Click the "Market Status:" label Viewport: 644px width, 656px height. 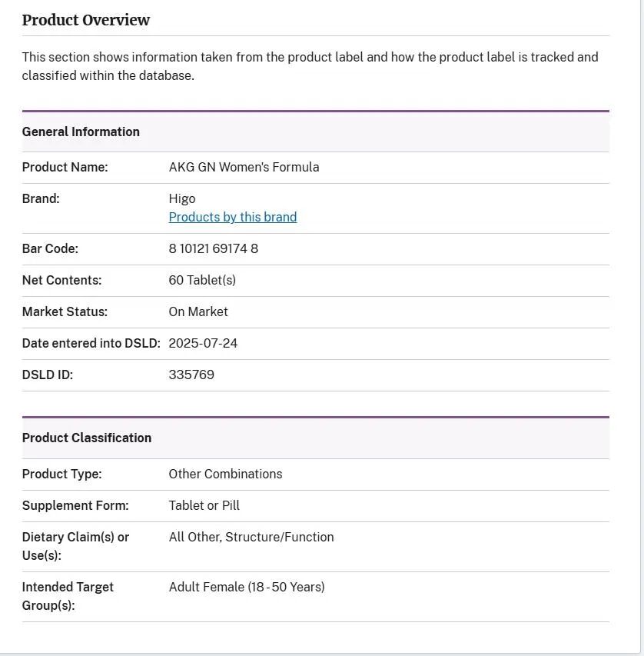pos(65,312)
